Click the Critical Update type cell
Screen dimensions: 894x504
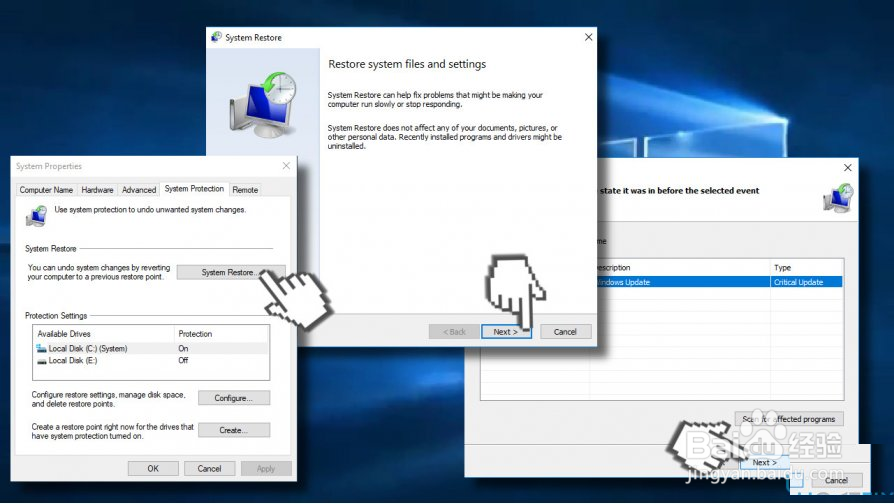[x=799, y=282]
